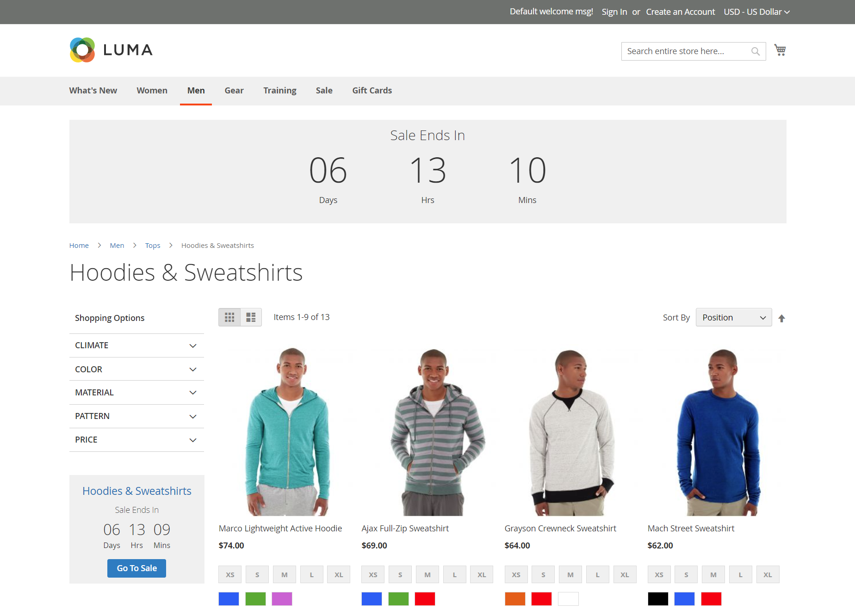Screen dimensions: 855x616
Task: Open Mach Street Sweatshirt title link
Action: (691, 529)
